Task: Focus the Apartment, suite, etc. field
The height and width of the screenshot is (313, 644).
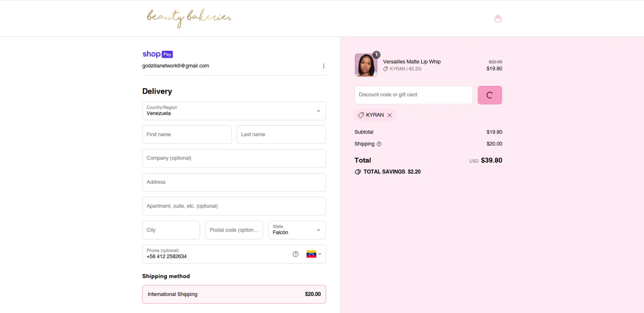Action: click(x=234, y=206)
